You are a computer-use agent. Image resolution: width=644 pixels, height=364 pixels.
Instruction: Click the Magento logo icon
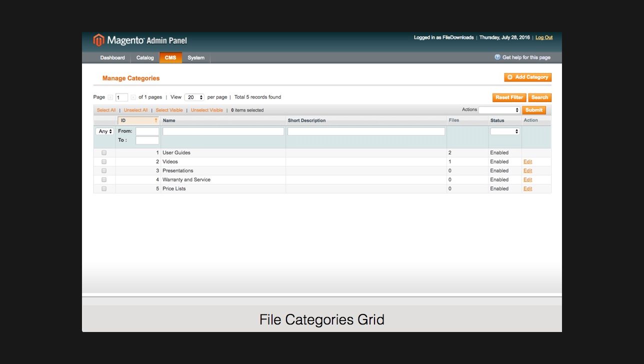tap(98, 40)
